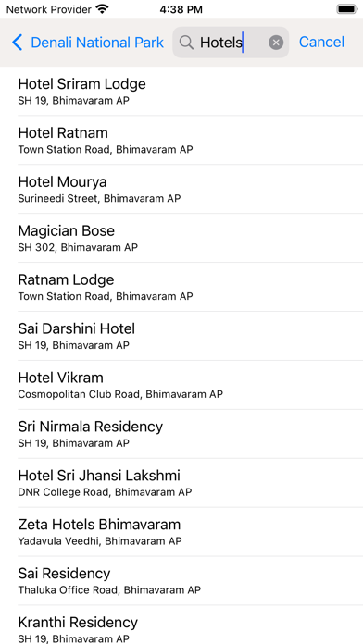Go back to Denali National Park
This screenshot has width=363, height=644.
click(x=88, y=43)
